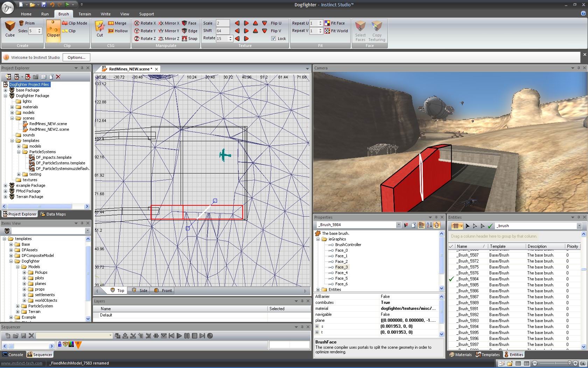Select Face_3 in properties tree

click(x=341, y=267)
